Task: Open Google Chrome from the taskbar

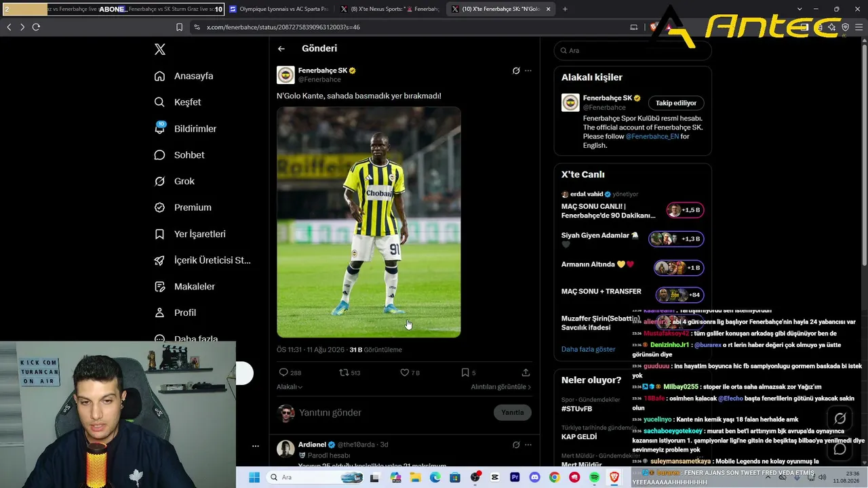Action: [555, 477]
